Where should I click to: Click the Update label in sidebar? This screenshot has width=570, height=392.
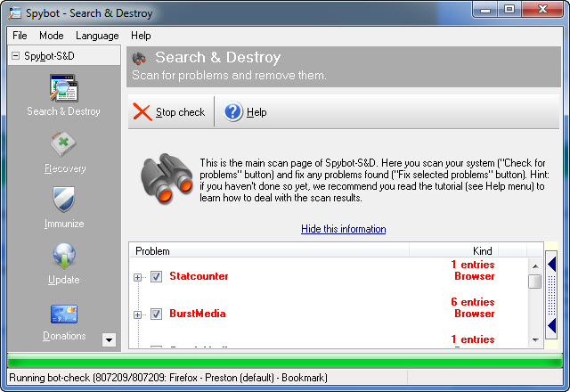point(64,280)
